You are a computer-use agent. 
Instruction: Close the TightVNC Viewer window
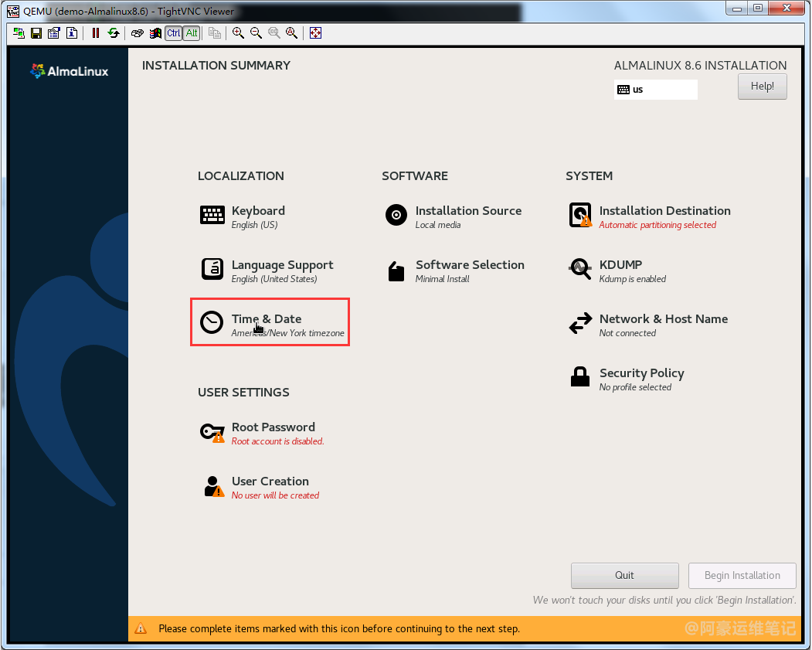pos(786,9)
